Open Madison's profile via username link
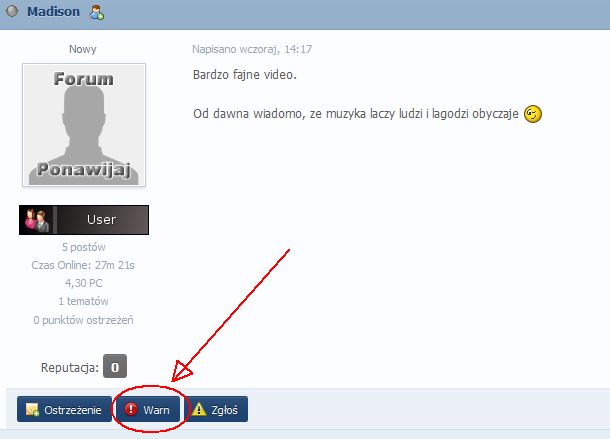Viewport: 610px width, 439px height. click(x=53, y=12)
